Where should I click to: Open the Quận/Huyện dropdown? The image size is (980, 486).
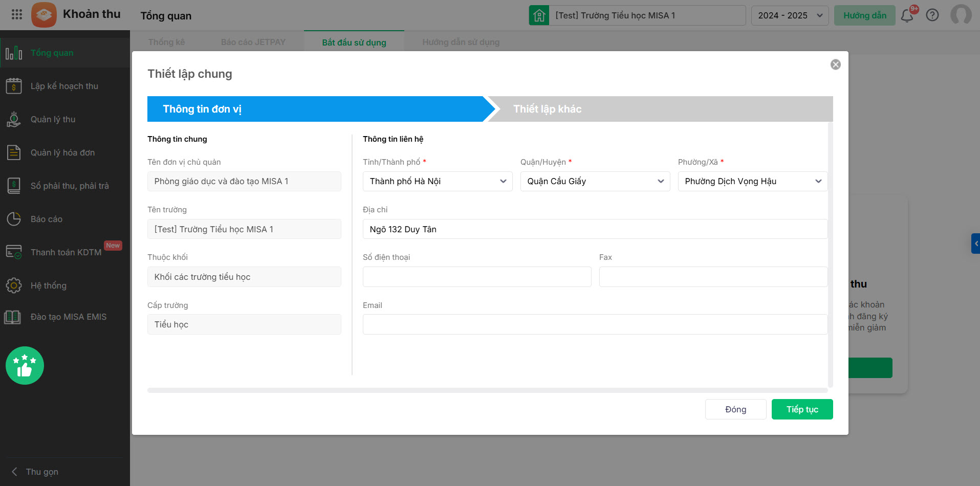pos(595,181)
